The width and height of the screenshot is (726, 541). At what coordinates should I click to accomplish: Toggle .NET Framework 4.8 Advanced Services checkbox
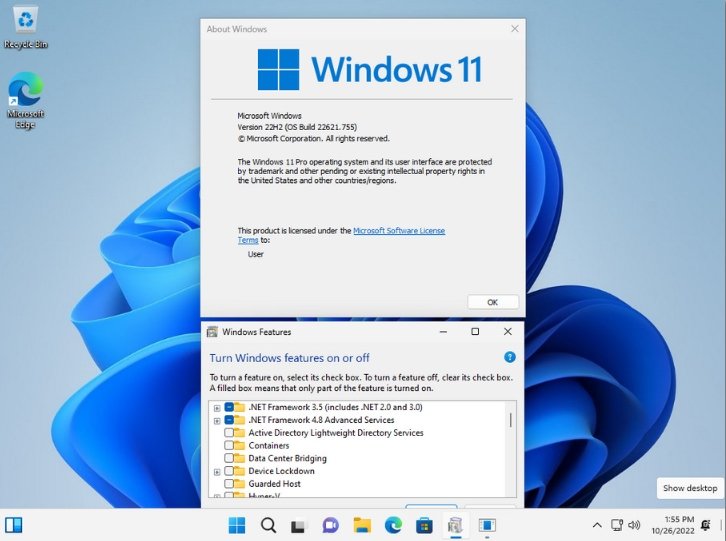click(x=229, y=420)
